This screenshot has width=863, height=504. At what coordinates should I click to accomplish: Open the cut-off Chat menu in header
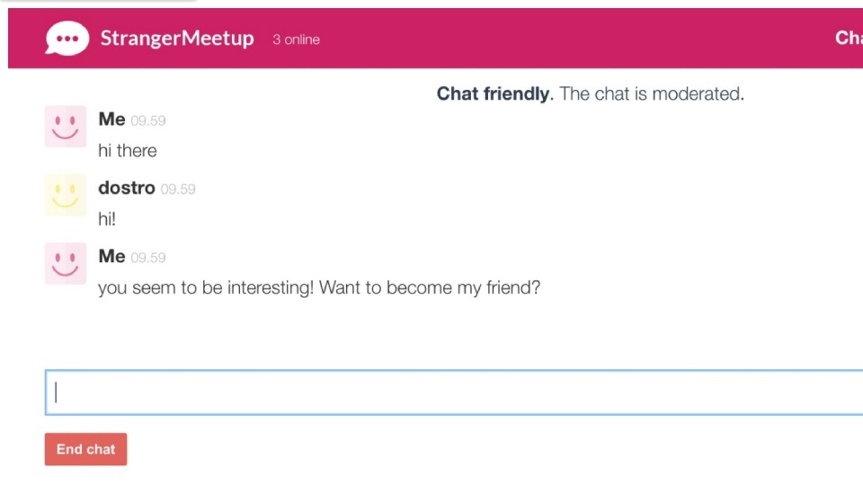coord(849,38)
